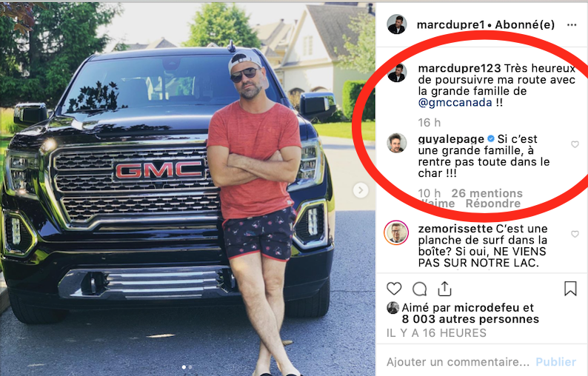588x376 pixels.
Task: Click the Publier button
Action: [x=555, y=362]
